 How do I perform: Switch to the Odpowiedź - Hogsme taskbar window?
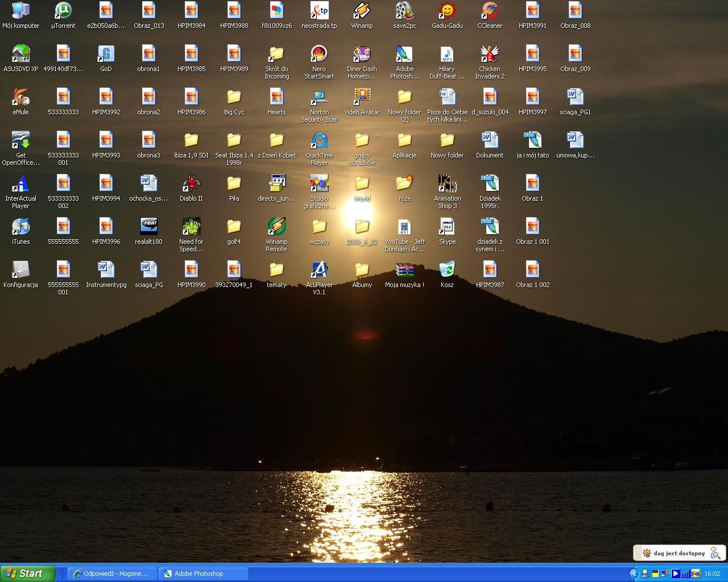pyautogui.click(x=112, y=573)
